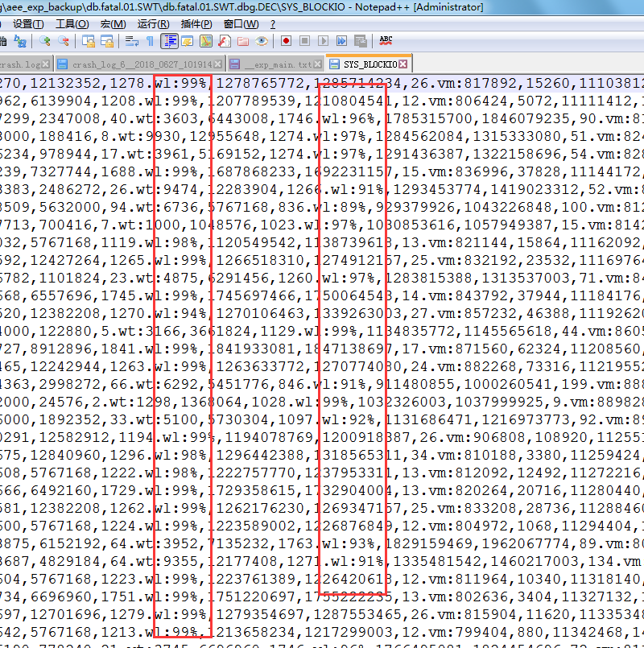Image resolution: width=644 pixels, height=648 pixels.
Task: Open the Function List icon
Action: [225, 41]
